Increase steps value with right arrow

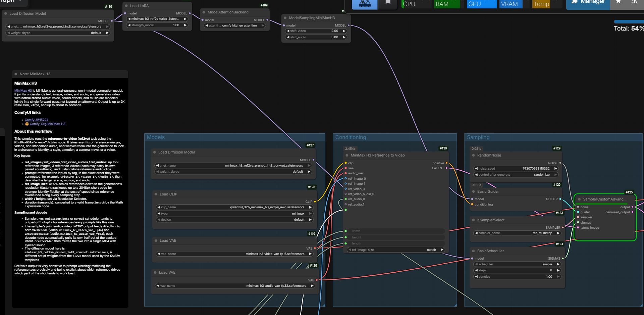(558, 270)
